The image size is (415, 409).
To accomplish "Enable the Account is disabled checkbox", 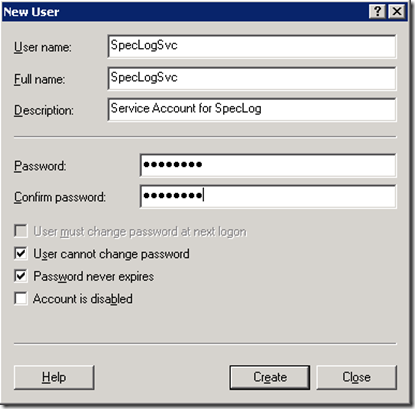I will [x=21, y=298].
